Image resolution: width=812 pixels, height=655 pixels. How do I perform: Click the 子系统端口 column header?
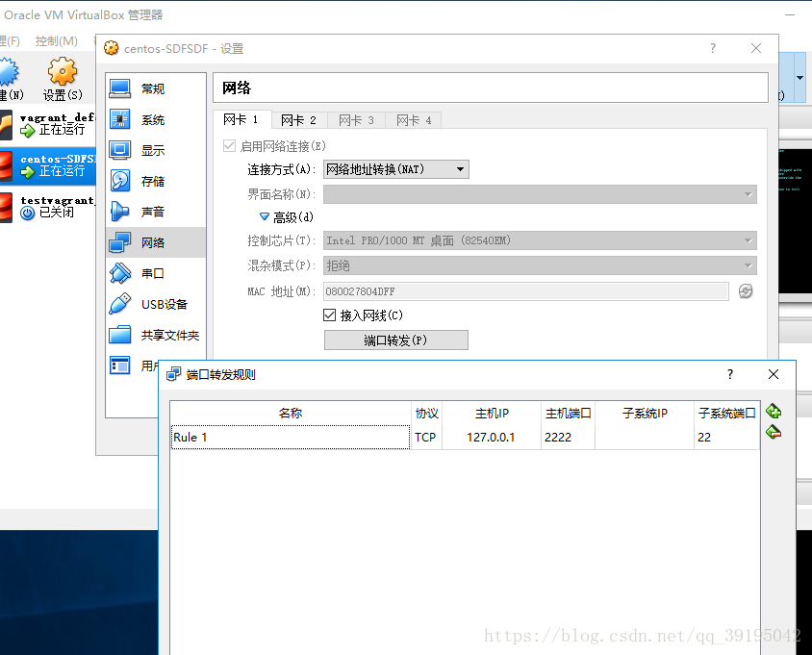(726, 414)
